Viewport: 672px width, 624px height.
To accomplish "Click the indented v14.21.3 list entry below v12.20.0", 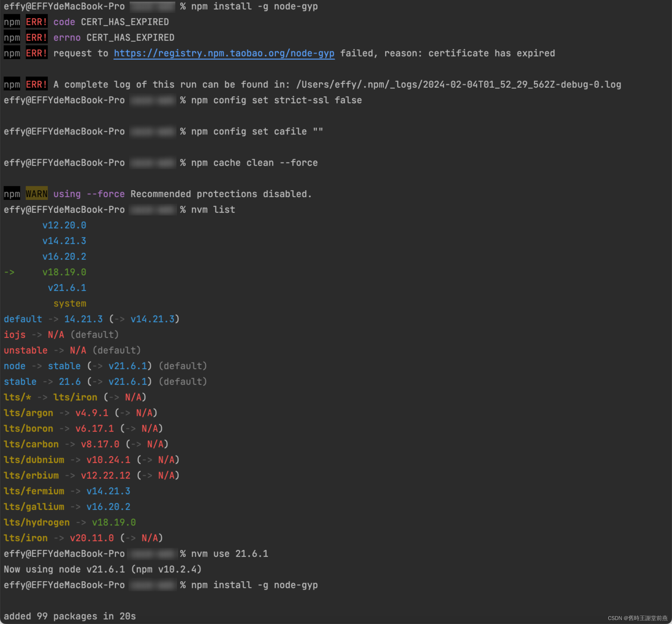I will 64,241.
